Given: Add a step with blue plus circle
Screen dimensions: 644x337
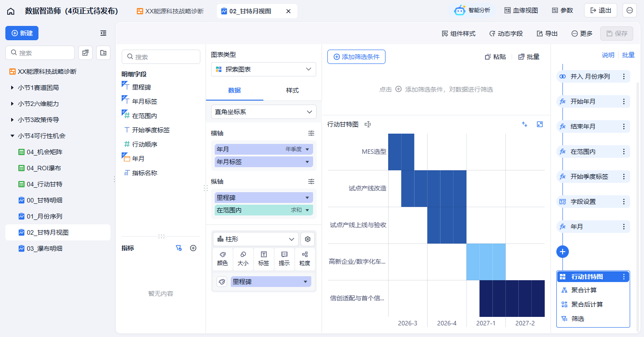Looking at the screenshot, I should 563,252.
